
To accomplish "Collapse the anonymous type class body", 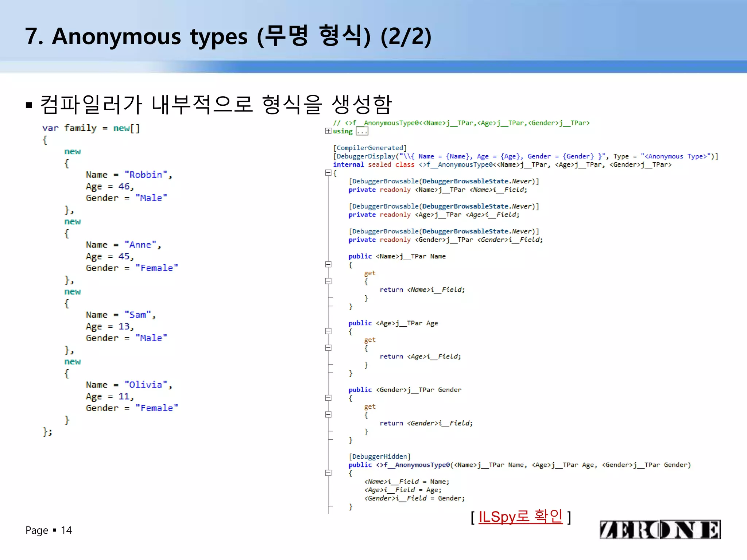I will (328, 173).
